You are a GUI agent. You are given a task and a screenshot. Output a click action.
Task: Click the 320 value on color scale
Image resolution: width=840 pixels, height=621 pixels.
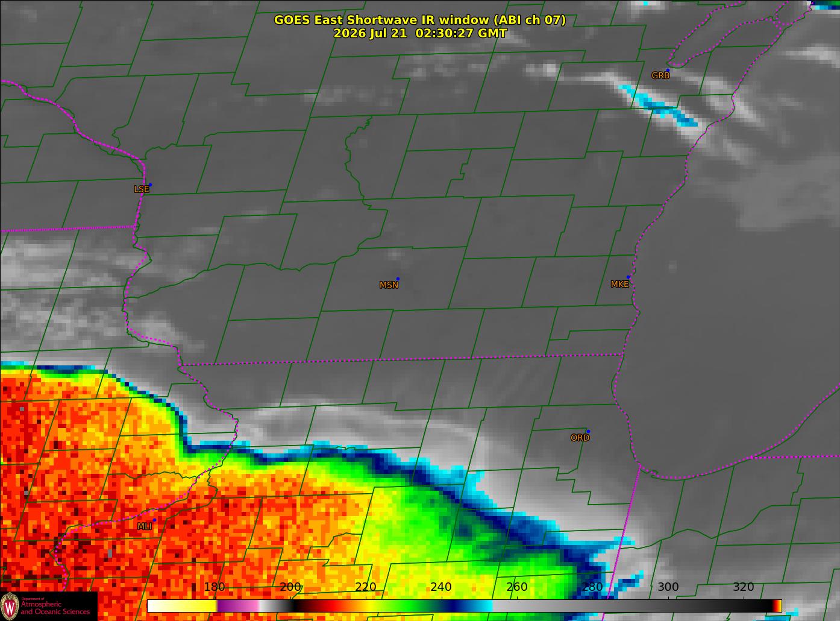[744, 587]
